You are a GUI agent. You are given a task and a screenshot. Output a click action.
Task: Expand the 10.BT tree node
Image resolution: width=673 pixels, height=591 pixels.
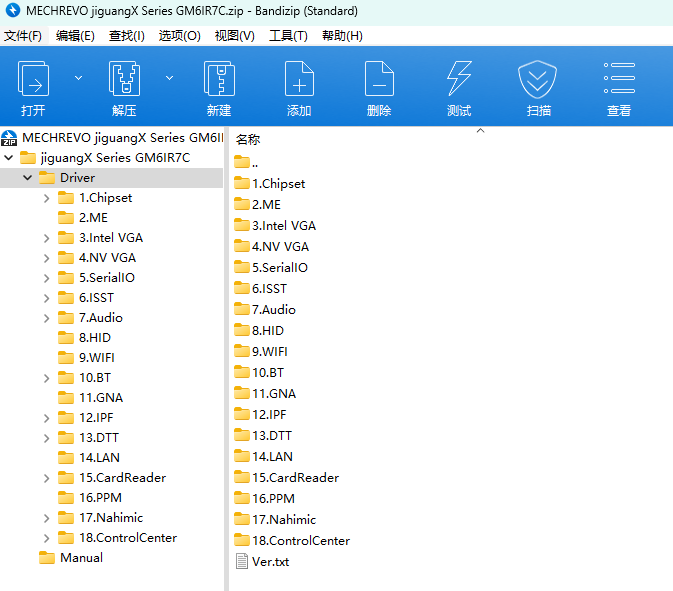click(x=46, y=378)
